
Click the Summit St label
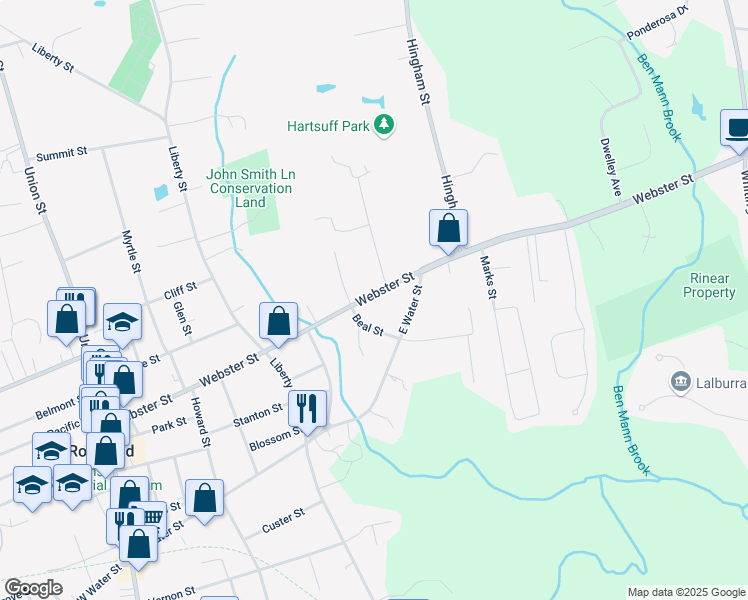point(62,154)
